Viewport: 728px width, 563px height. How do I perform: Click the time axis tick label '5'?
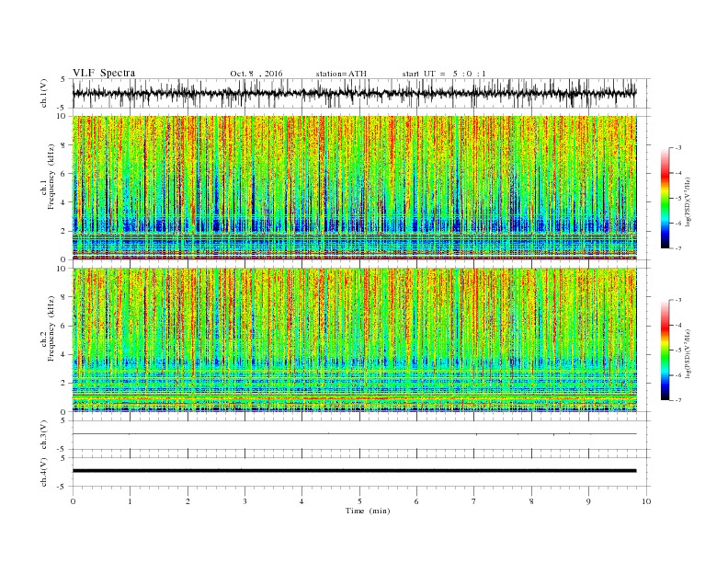(x=359, y=501)
